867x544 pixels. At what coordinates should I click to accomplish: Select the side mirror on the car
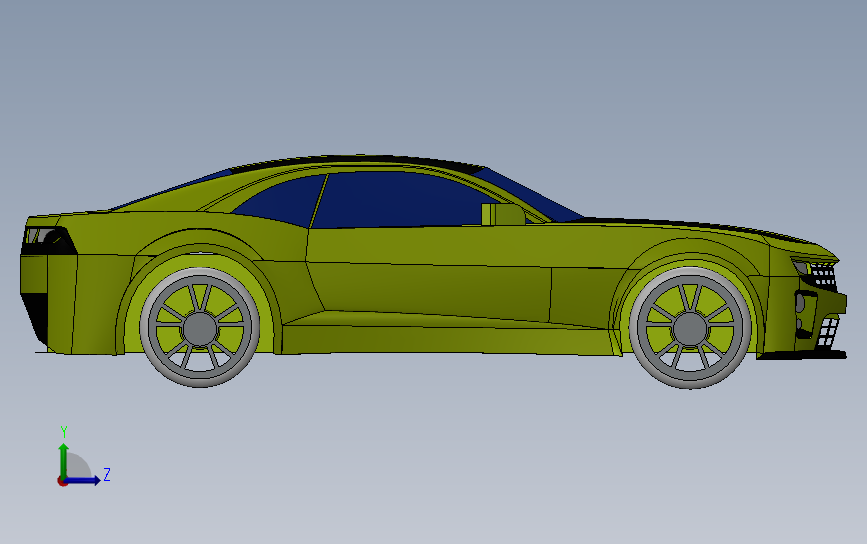[x=502, y=215]
